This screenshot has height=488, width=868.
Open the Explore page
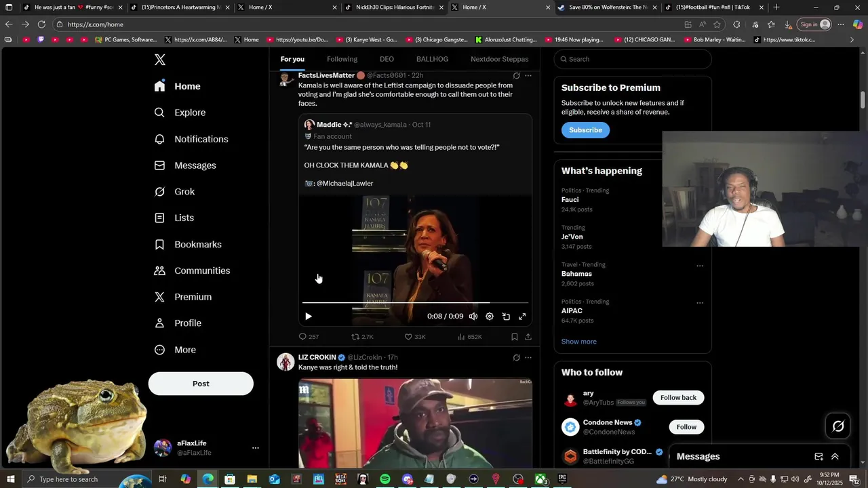click(x=180, y=113)
